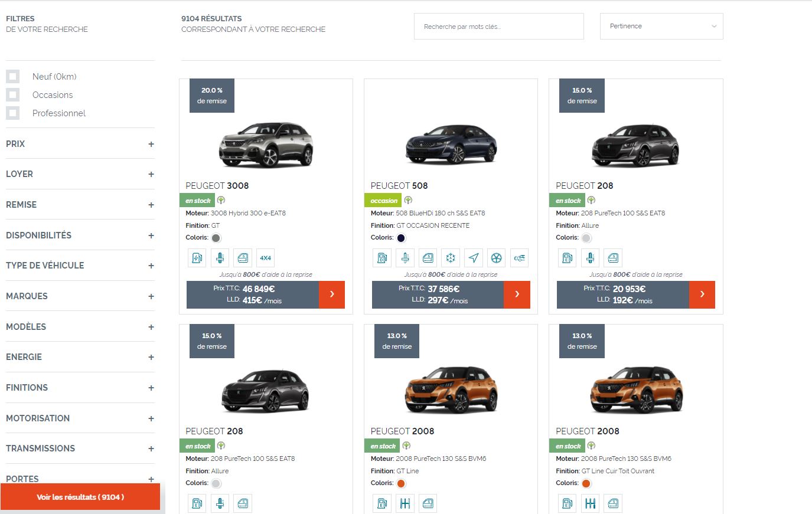Focus the 'Recherche par mots clés' search field

click(499, 27)
